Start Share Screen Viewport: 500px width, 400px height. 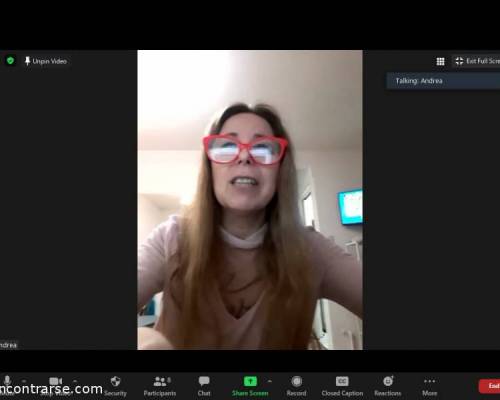pos(250,386)
